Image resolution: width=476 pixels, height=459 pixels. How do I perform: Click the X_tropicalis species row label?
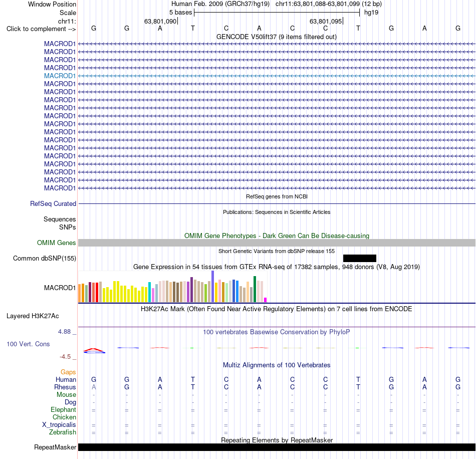59,425
